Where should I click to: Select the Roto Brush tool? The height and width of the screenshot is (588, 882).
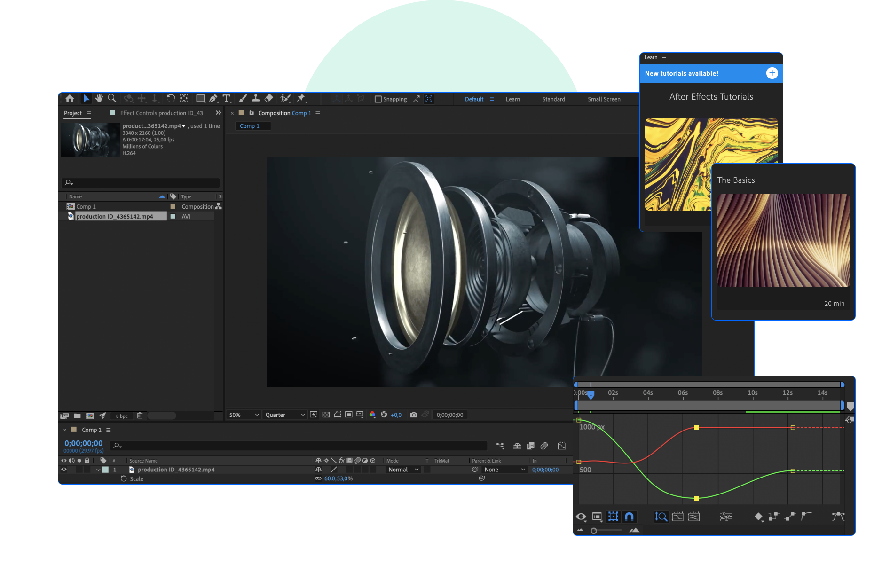point(285,99)
